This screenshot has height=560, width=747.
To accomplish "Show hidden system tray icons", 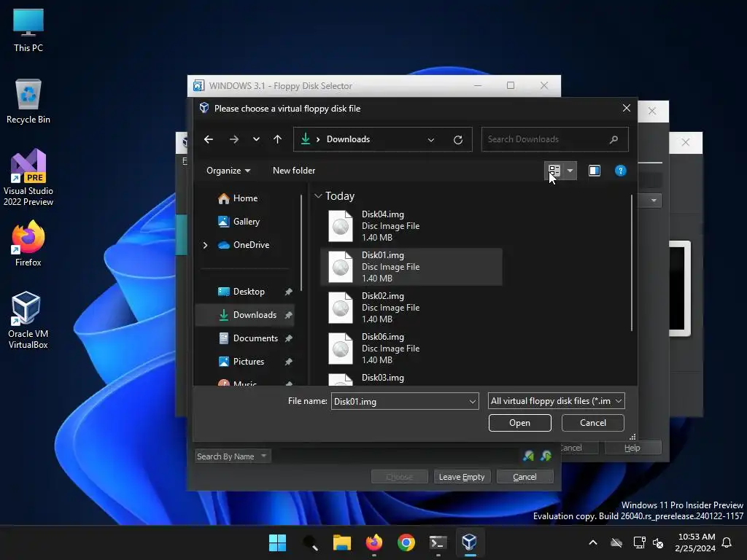I will [592, 542].
